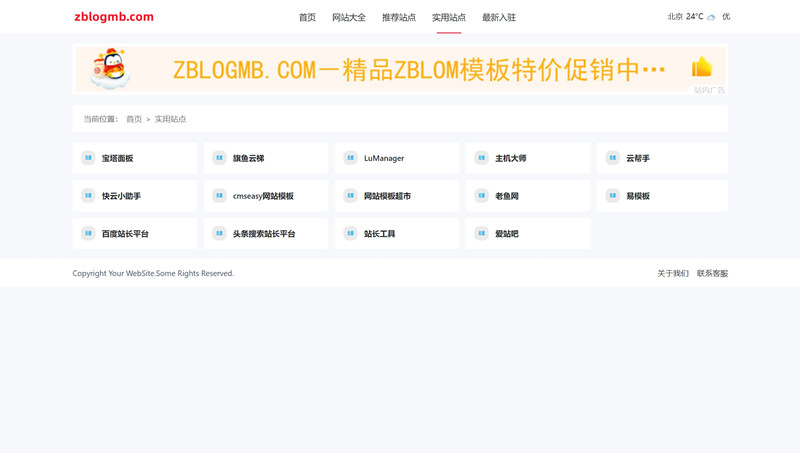Open the 宝塔面板 site link

[x=117, y=158]
